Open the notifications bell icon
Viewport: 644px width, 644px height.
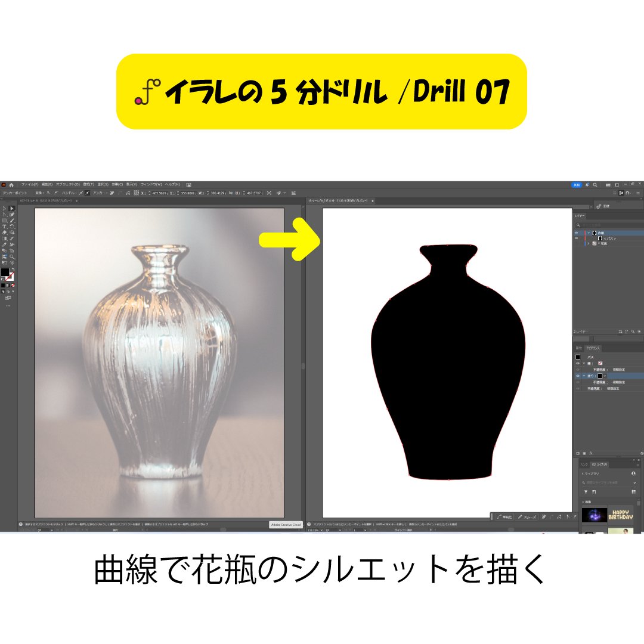[588, 185]
